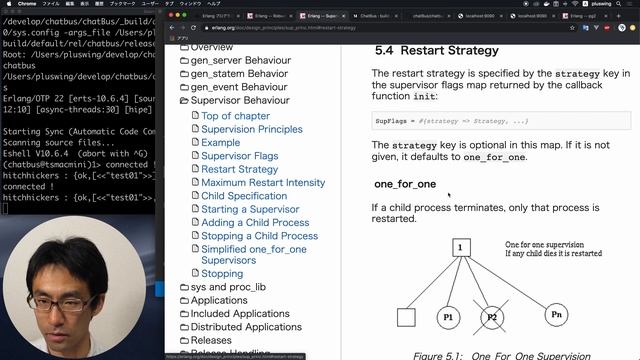Screen dimensions: 640x360
Task: Click the page icon beside Child Specification
Action: (196, 196)
